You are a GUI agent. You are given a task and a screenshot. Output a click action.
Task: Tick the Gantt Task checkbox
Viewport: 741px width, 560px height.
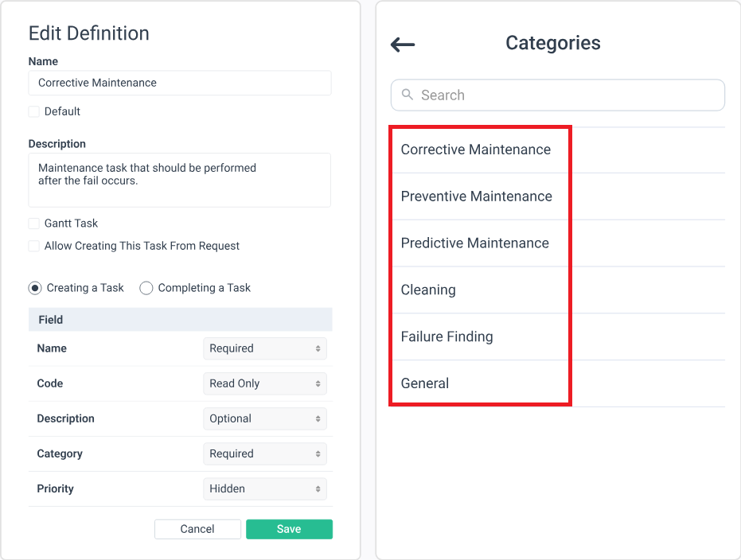coord(34,224)
